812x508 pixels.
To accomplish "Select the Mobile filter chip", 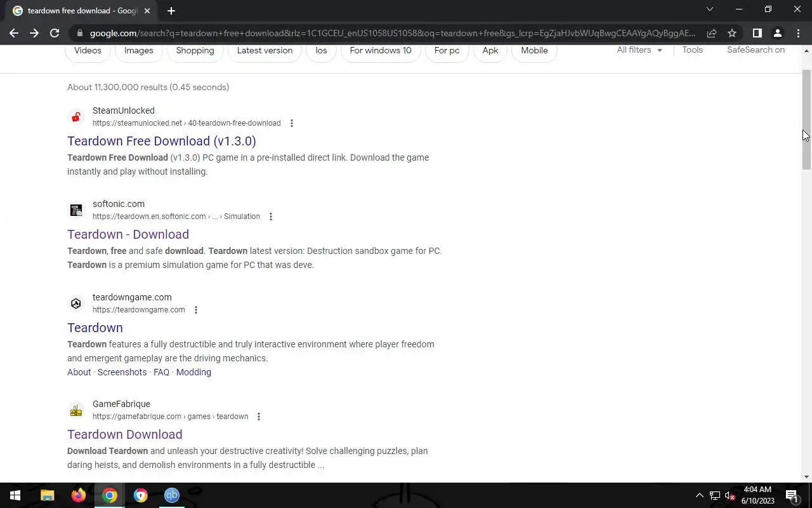I will click(x=535, y=51).
